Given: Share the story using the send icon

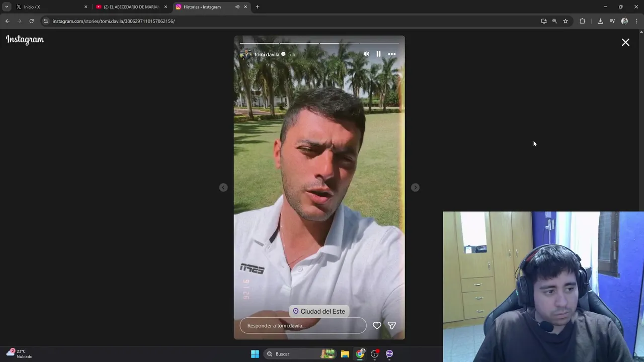Looking at the screenshot, I should click(x=391, y=325).
